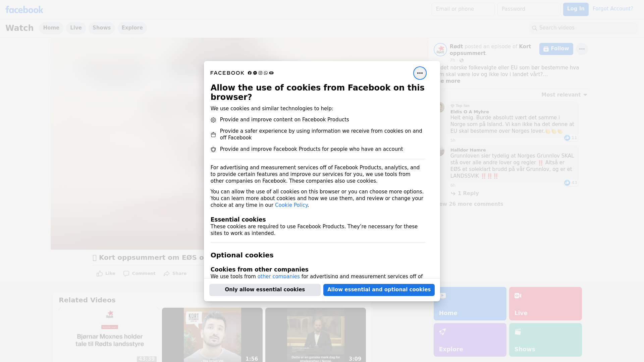This screenshot has height=362, width=644.
Task: Click the Comment bubble icon under video
Action: [x=126, y=274]
